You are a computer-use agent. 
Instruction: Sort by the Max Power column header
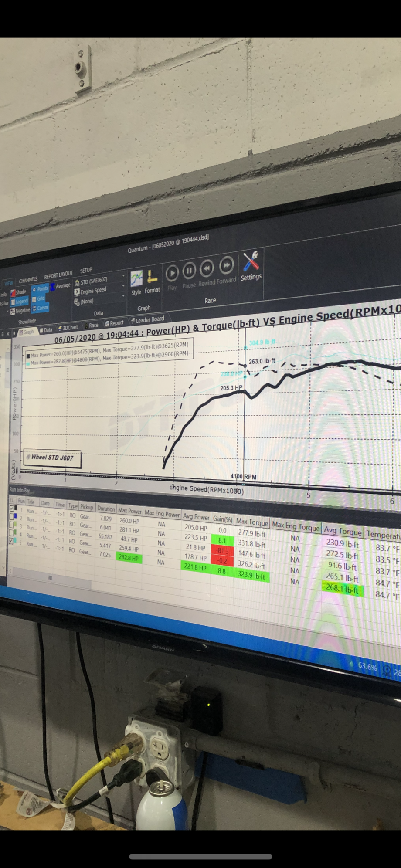[130, 510]
